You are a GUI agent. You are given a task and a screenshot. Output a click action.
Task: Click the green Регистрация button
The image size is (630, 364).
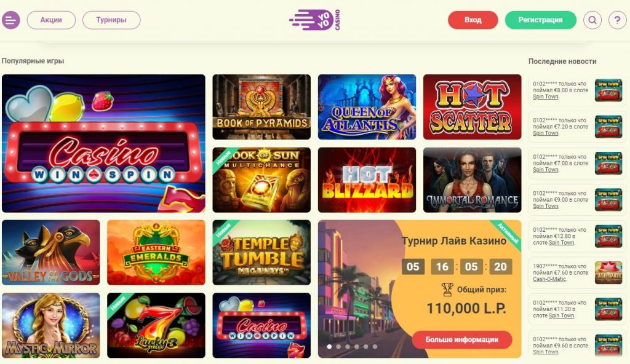(x=540, y=20)
